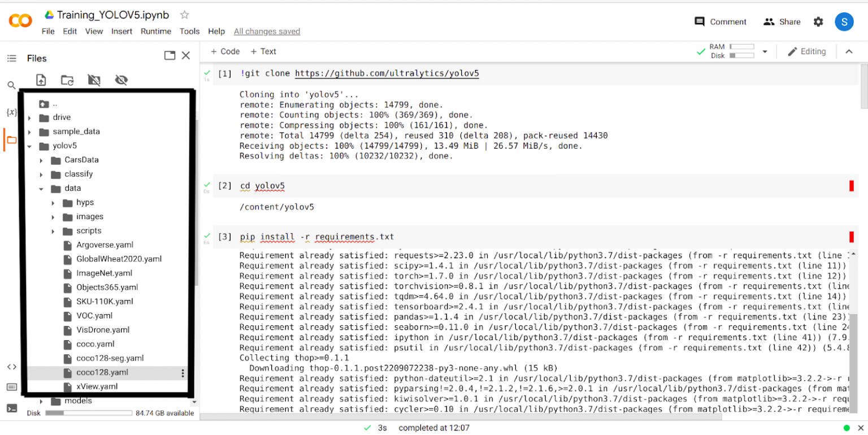Toggle visibility of hidden files
Image resolution: width=868 pixels, height=435 pixels.
pyautogui.click(x=121, y=80)
